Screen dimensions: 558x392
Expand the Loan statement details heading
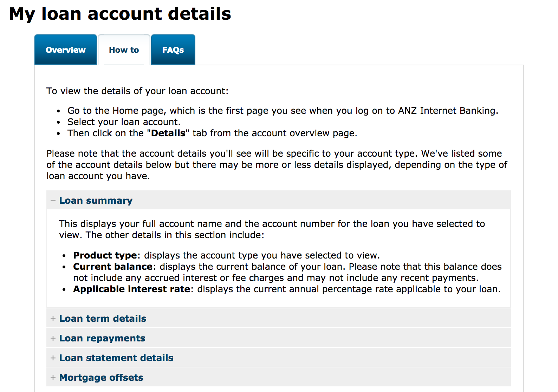116,358
